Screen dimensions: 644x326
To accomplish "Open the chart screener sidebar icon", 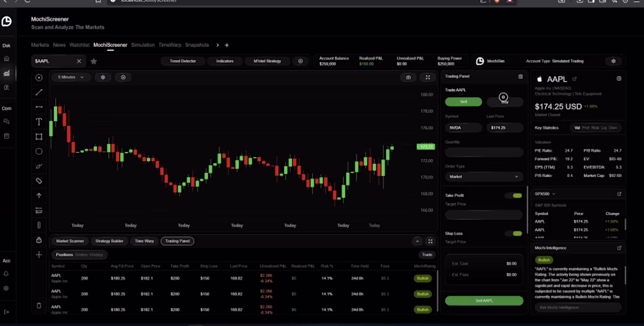I will (x=6, y=73).
